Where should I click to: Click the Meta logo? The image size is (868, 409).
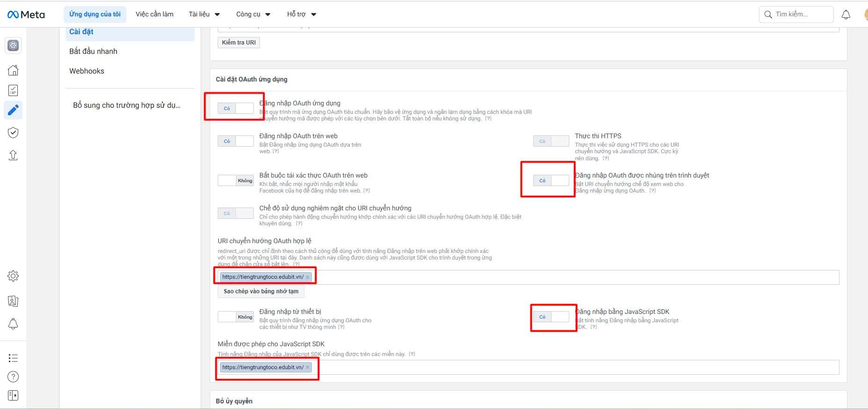click(26, 15)
